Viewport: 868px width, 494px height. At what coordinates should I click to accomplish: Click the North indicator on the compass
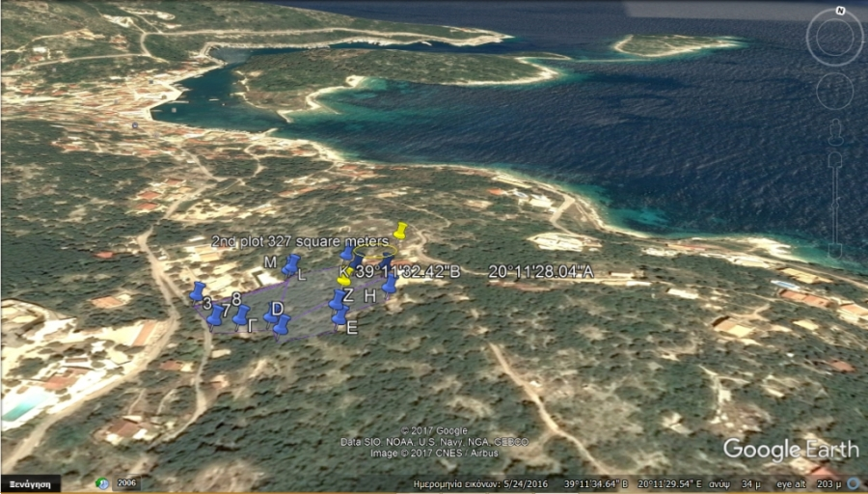840,11
